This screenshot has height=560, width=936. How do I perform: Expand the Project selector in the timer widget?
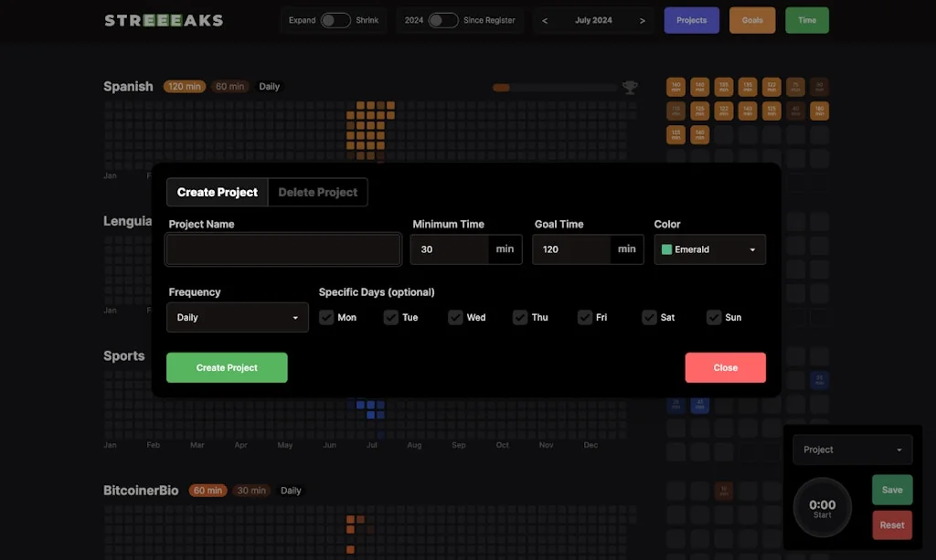(x=852, y=449)
